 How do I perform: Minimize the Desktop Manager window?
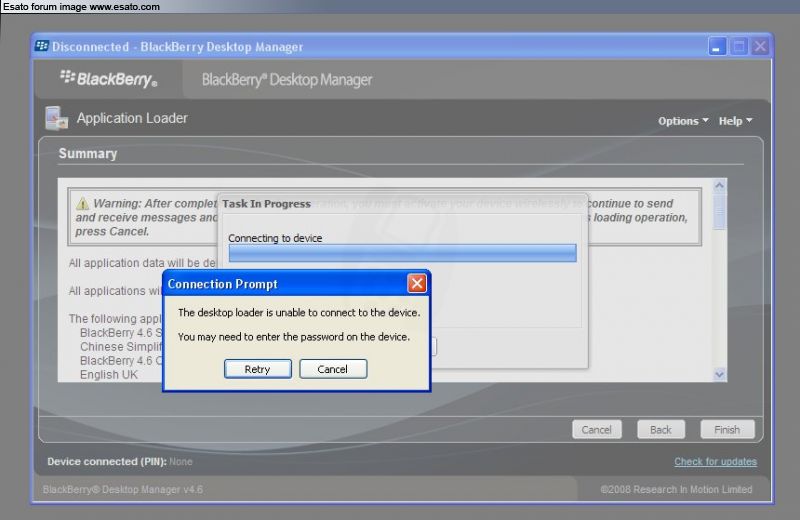click(717, 46)
